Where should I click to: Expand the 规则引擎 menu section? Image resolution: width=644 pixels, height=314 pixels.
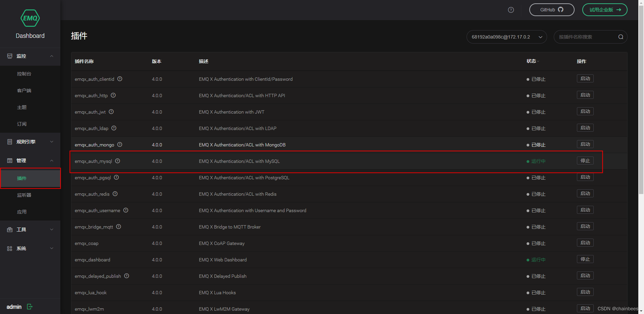[30, 142]
